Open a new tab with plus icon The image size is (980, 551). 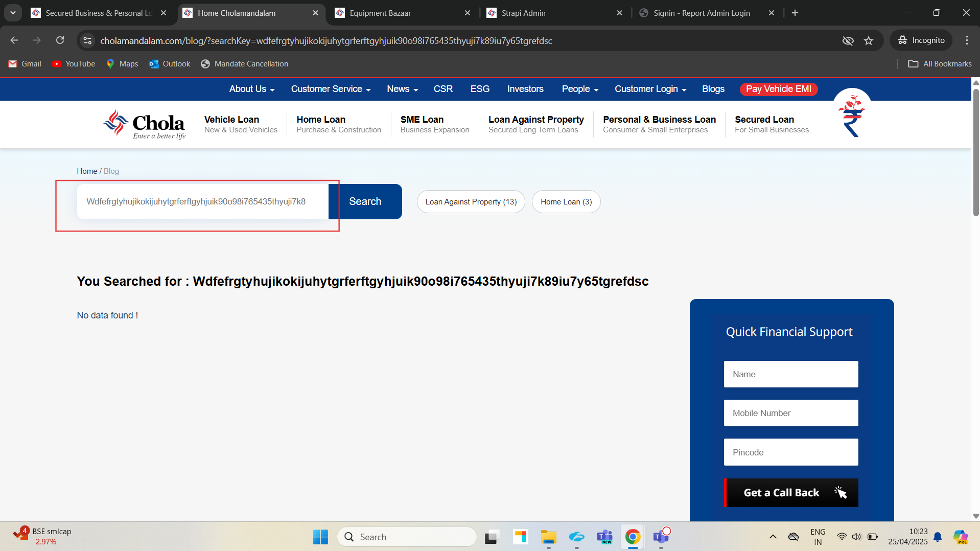[795, 13]
